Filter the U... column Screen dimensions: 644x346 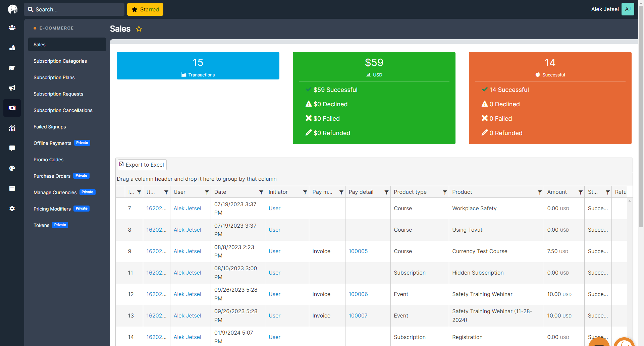tap(166, 192)
